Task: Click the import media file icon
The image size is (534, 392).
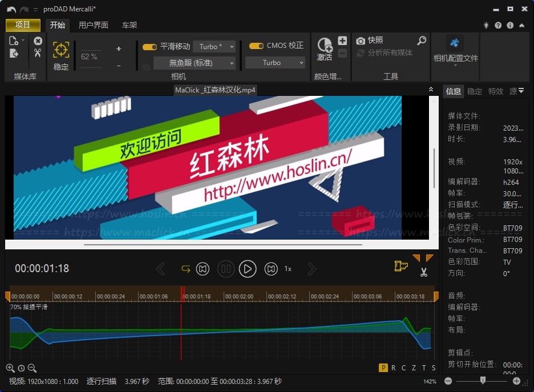Action: [14, 41]
